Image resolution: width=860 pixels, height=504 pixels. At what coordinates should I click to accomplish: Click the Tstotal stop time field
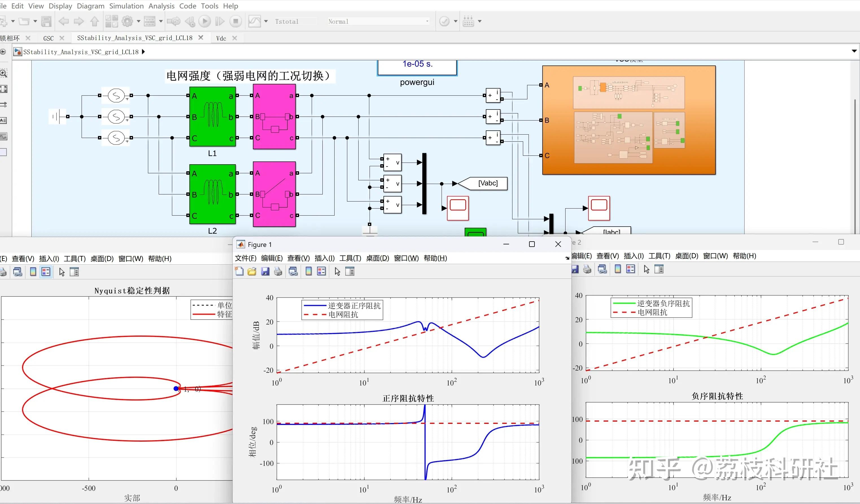click(x=296, y=21)
